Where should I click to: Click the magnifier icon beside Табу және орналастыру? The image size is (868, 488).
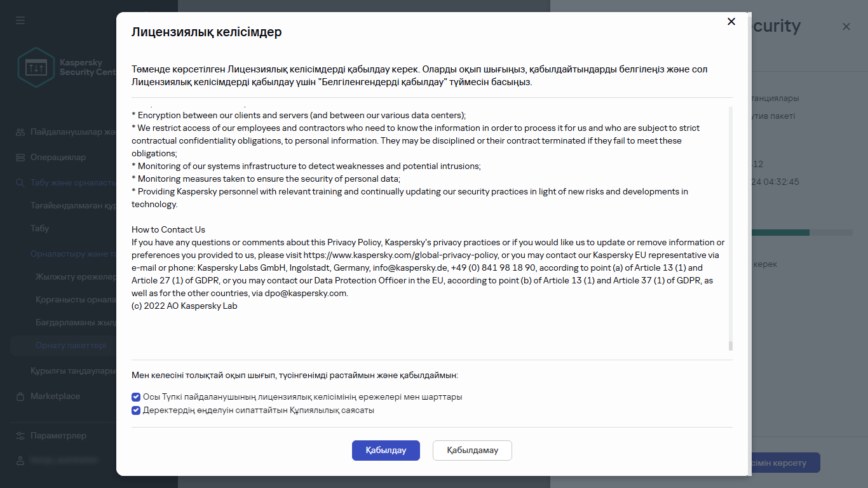pos(20,182)
